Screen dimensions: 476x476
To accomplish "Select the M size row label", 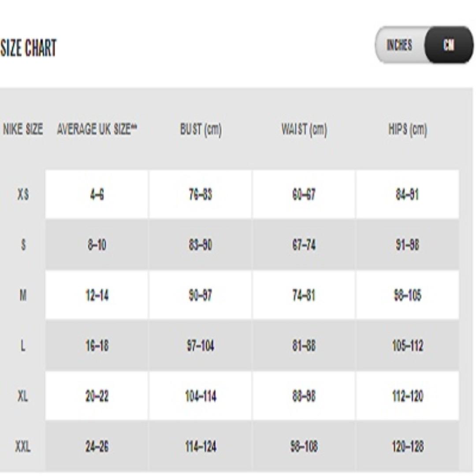I will click(x=23, y=295).
